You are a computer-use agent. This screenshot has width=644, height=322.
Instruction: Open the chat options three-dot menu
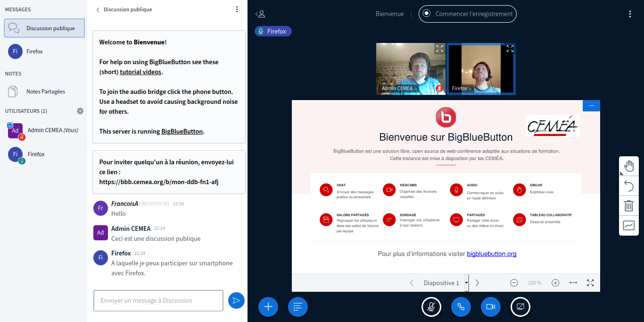(237, 9)
